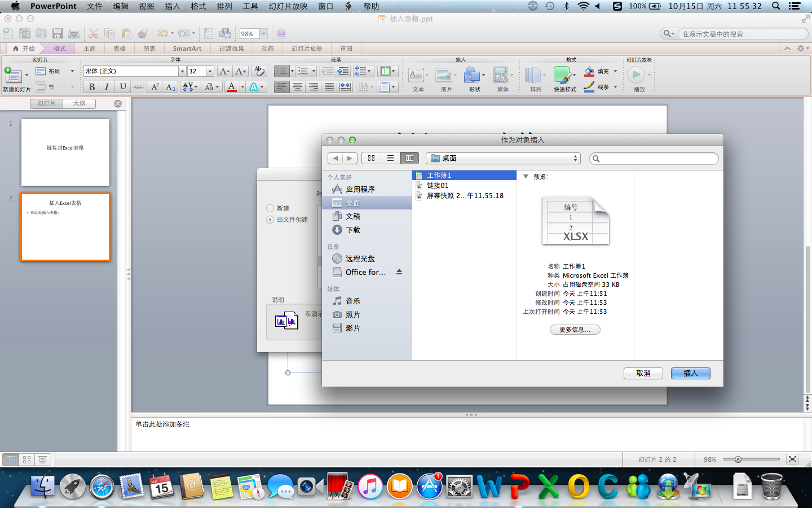Click the fit-to-window icon in the status bar
The width and height of the screenshot is (812, 508).
click(792, 459)
